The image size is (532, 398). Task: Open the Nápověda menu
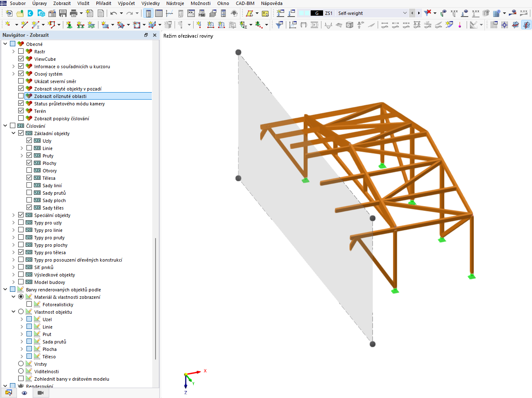[x=272, y=3]
